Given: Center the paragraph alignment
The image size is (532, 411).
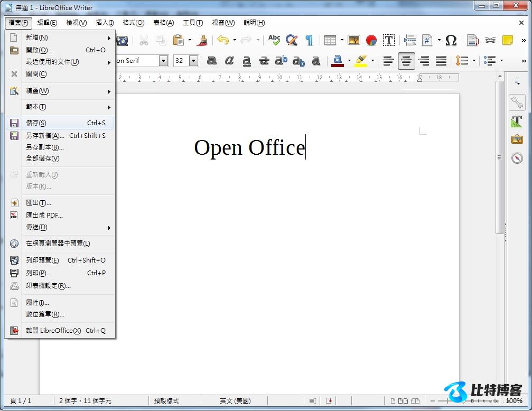Looking at the screenshot, I should (x=406, y=61).
